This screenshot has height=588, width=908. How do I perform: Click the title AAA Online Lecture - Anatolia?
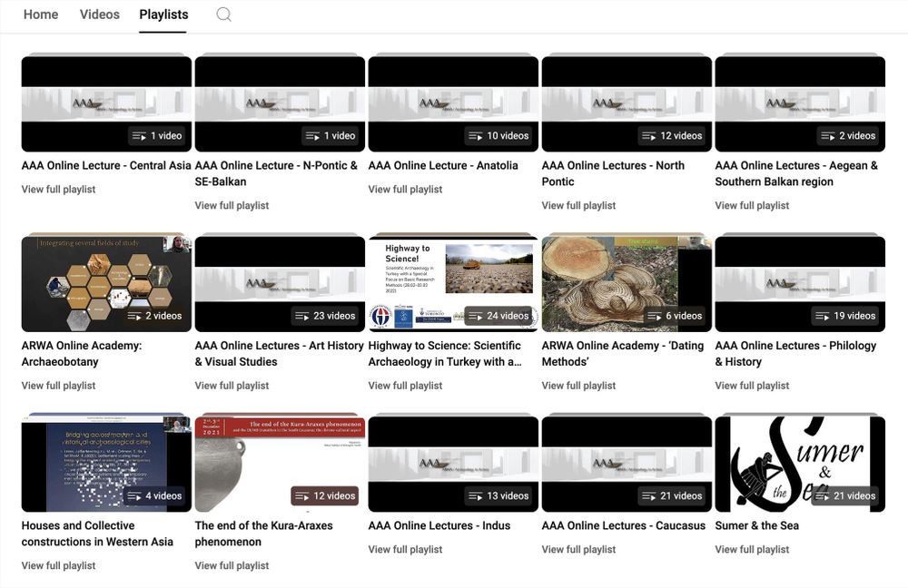[443, 165]
